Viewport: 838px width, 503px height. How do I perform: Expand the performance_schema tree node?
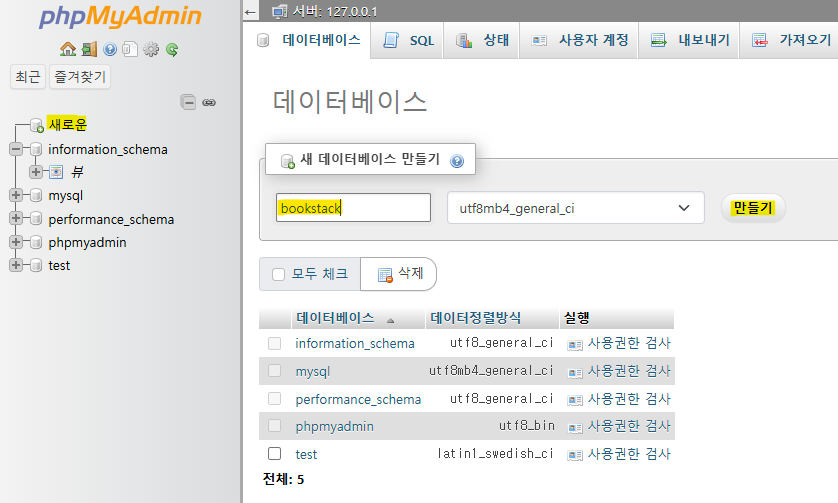[x=16, y=219]
